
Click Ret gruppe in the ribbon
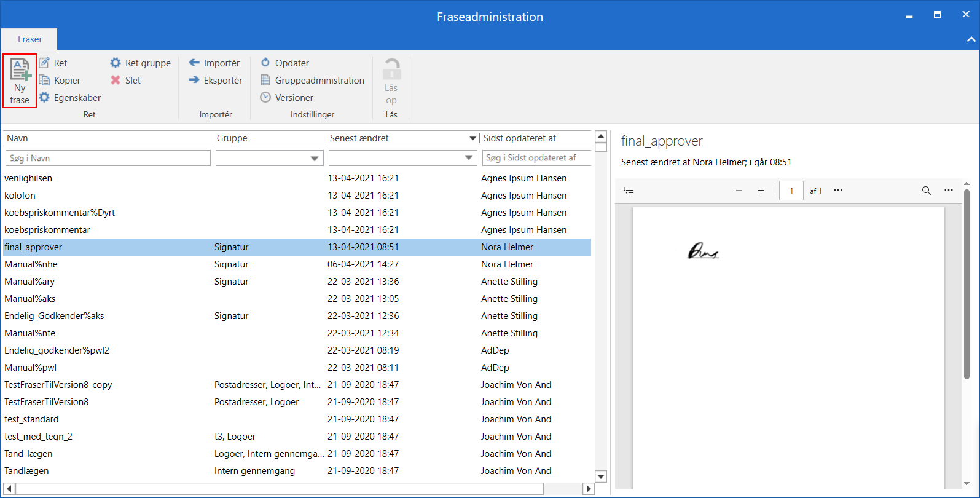[x=141, y=63]
